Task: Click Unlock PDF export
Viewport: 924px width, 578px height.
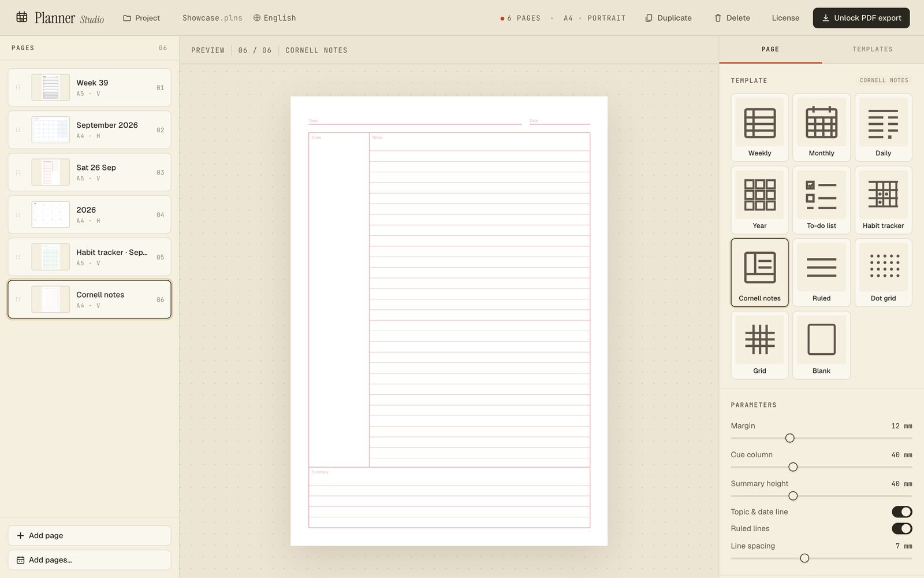Action: pyautogui.click(x=861, y=18)
